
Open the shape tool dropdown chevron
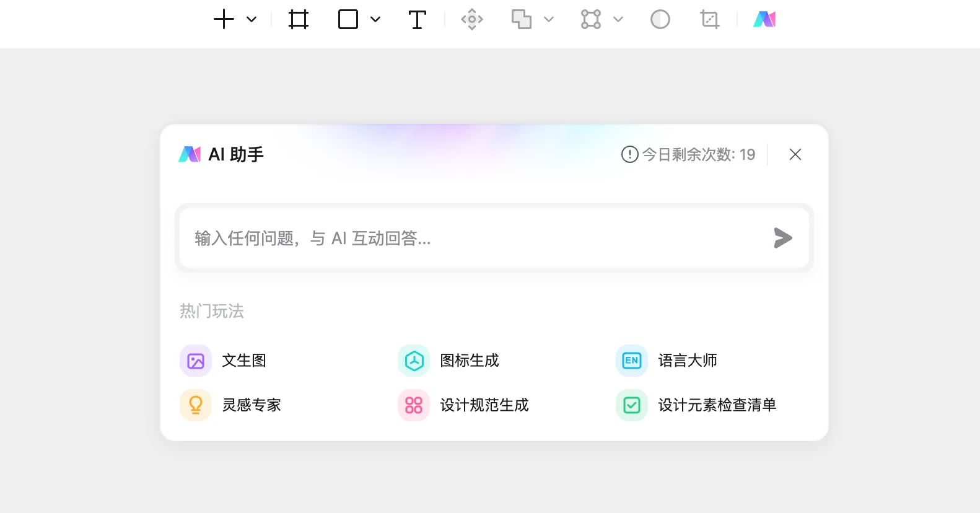(375, 19)
